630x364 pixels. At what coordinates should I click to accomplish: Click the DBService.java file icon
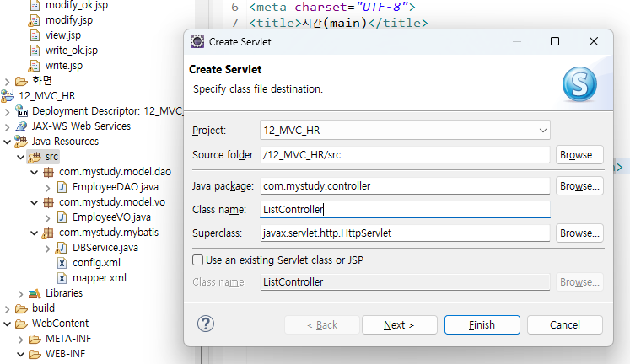tap(62, 248)
